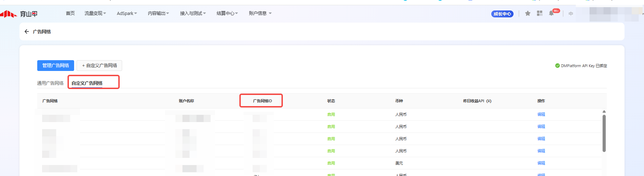The height and width of the screenshot is (176, 644).
Task: Open the 结算中心 dropdown
Action: [227, 13]
